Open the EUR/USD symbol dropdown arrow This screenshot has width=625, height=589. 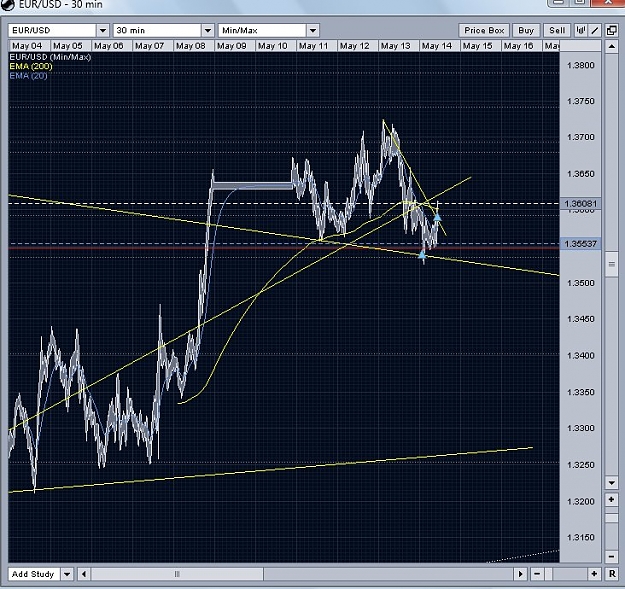[102, 30]
